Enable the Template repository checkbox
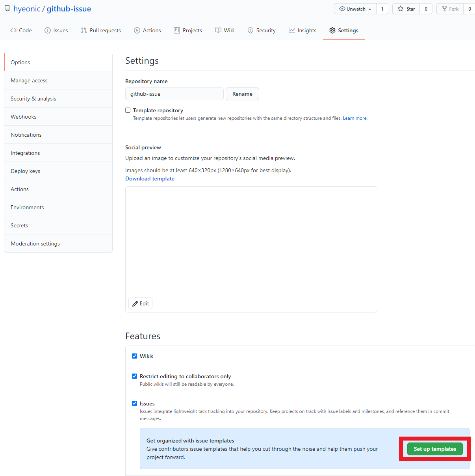 tap(128, 110)
